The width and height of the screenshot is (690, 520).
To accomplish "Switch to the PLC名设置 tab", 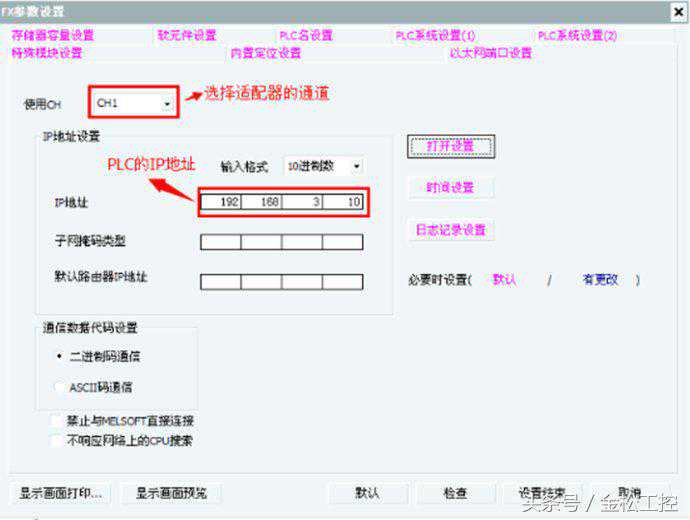I will [x=306, y=35].
